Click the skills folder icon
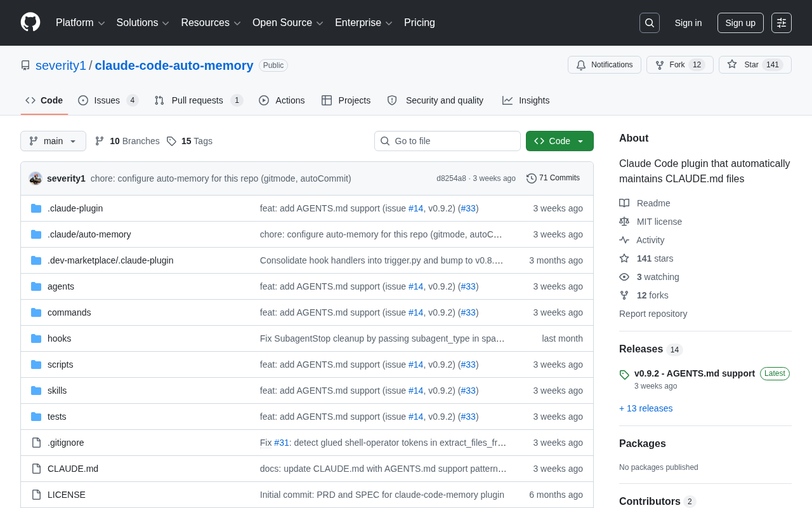This screenshot has width=812, height=508. point(36,391)
